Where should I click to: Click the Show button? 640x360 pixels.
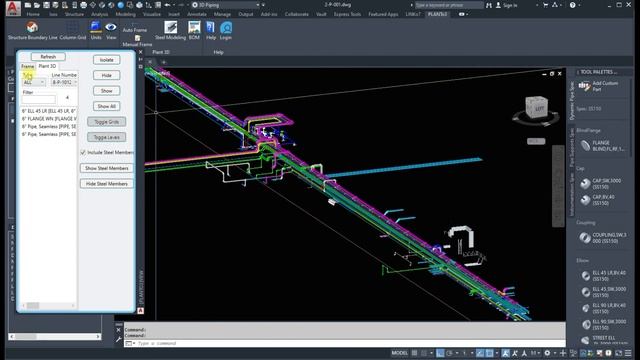pyautogui.click(x=107, y=91)
